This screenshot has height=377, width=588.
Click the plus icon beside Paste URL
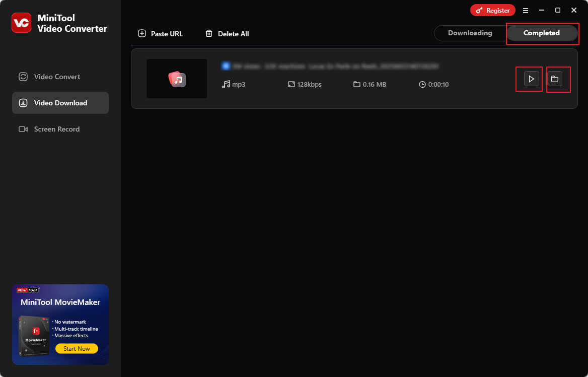(142, 33)
